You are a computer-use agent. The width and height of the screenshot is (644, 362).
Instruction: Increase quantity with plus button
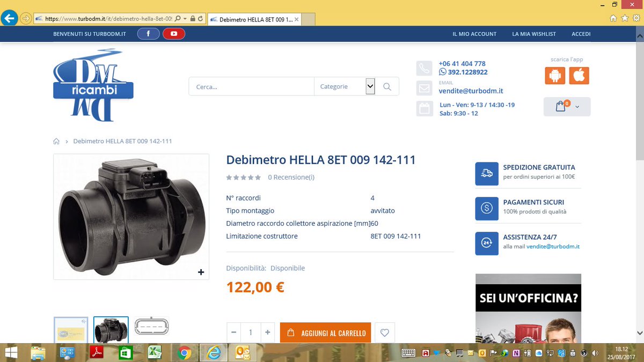pos(268,333)
